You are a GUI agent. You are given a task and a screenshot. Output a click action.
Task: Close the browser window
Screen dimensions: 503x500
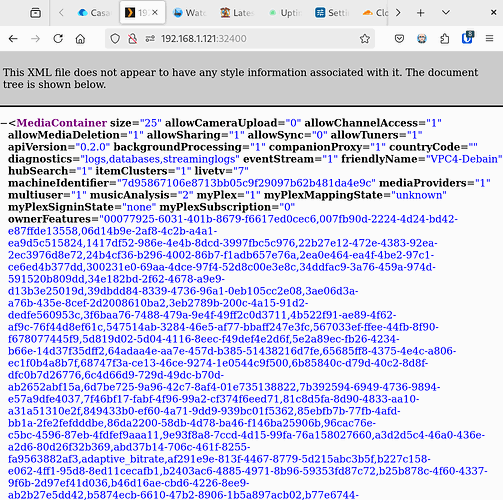pos(494,13)
